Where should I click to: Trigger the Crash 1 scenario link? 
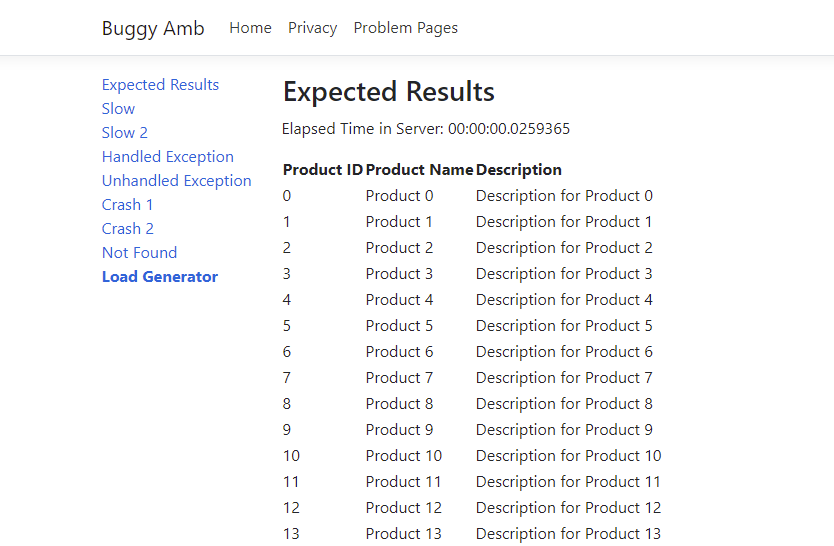(x=127, y=205)
